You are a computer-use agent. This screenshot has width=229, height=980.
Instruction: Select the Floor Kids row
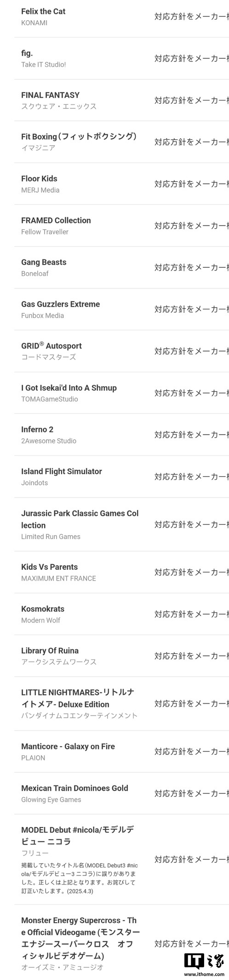pyautogui.click(x=121, y=184)
